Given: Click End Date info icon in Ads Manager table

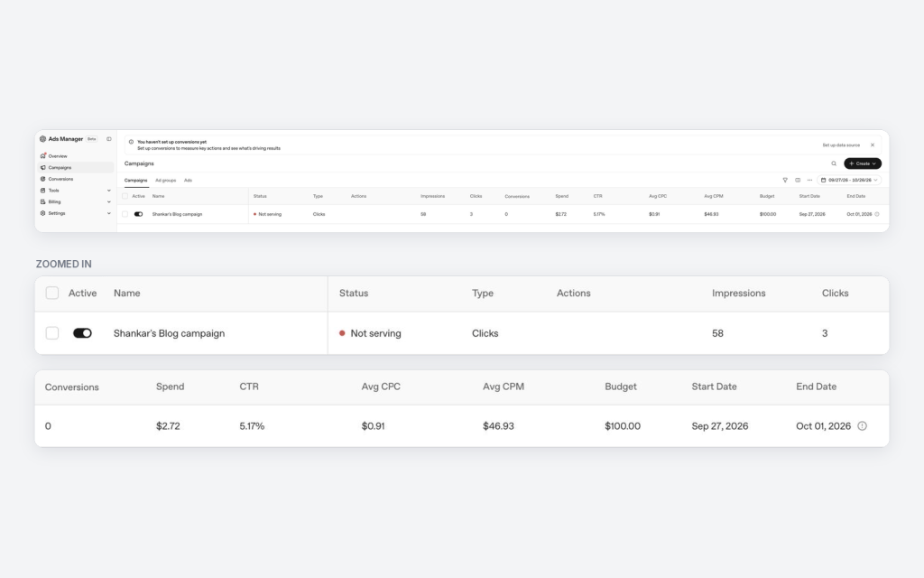Looking at the screenshot, I should 877,214.
